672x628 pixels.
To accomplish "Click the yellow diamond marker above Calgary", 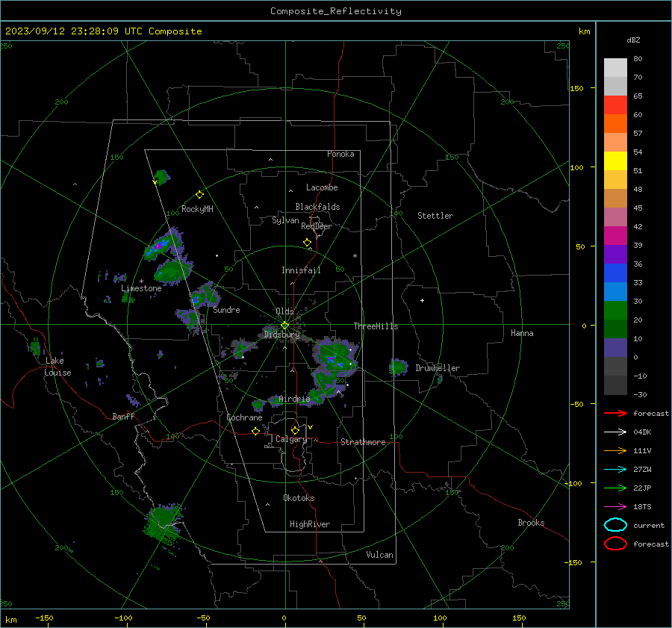I will [x=295, y=430].
